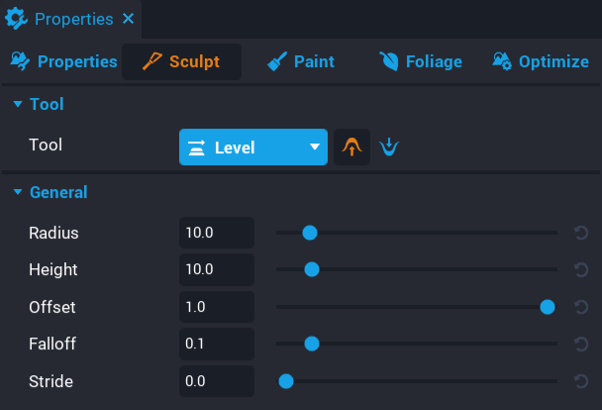The image size is (602, 410).
Task: Switch to the Properties sub-tab
Action: click(x=63, y=62)
